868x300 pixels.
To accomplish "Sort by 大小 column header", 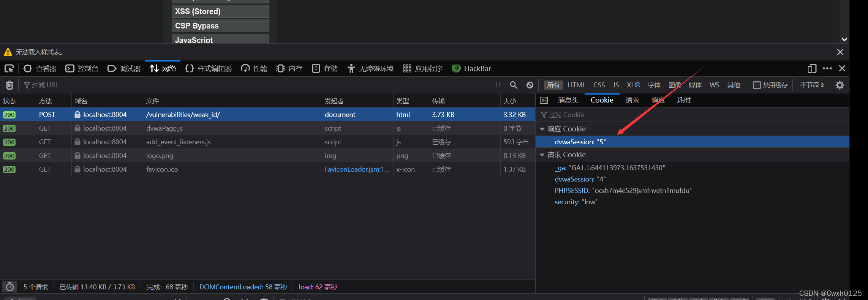I will (518, 101).
